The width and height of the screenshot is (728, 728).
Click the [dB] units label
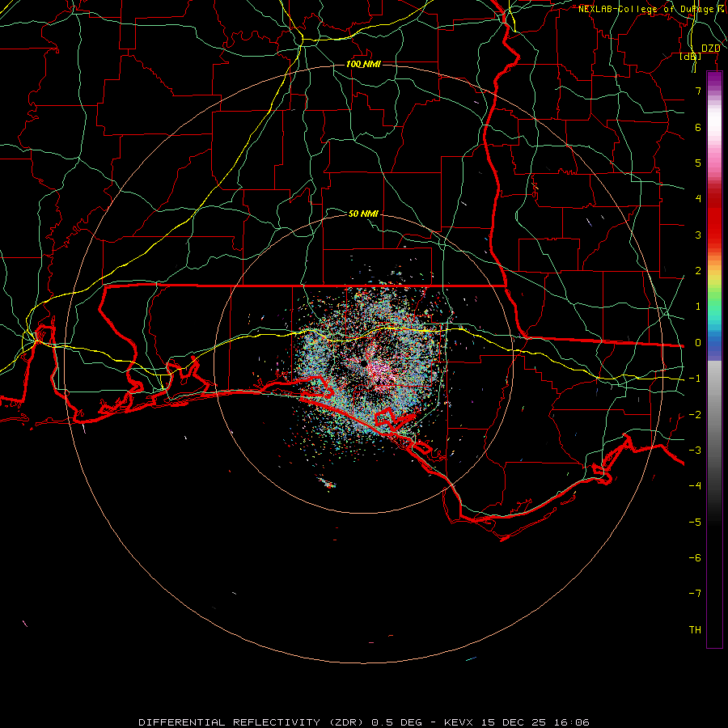click(x=691, y=57)
